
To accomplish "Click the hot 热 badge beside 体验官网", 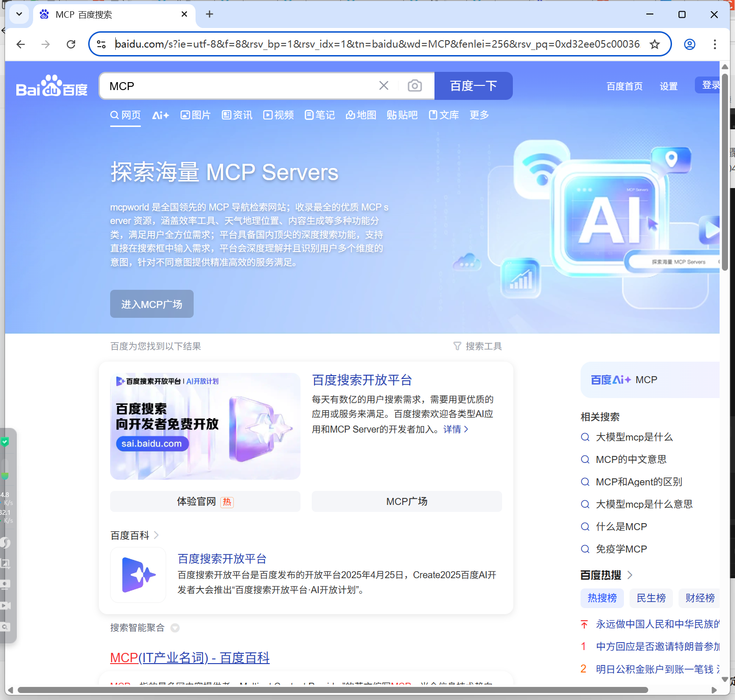I will pyautogui.click(x=227, y=502).
